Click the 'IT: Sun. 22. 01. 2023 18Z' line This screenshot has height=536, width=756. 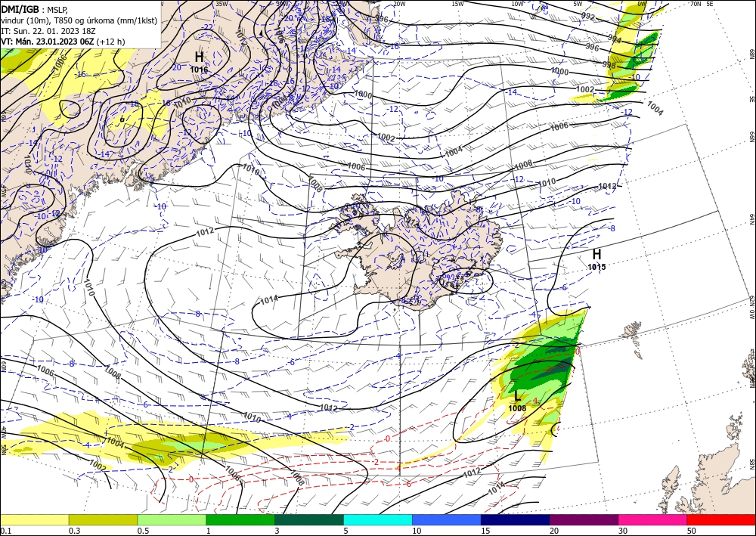pos(48,31)
